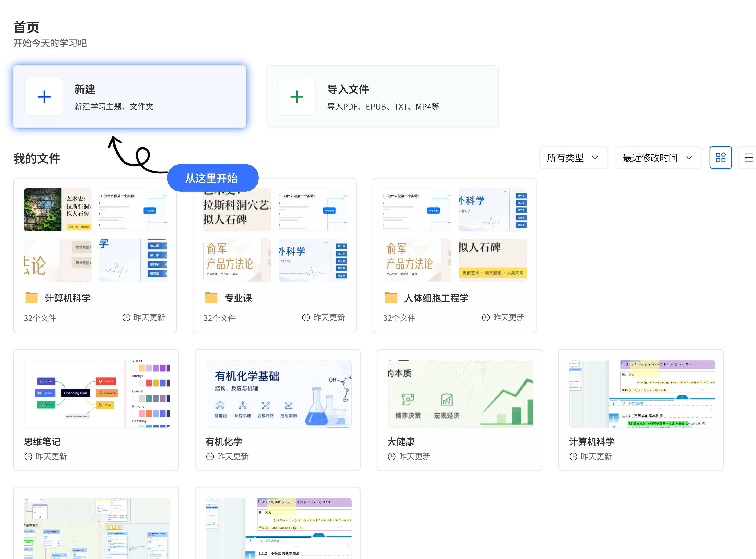Open the bottom-row inequality document thumbnail
This screenshot has width=756, height=559.
pyautogui.click(x=279, y=528)
